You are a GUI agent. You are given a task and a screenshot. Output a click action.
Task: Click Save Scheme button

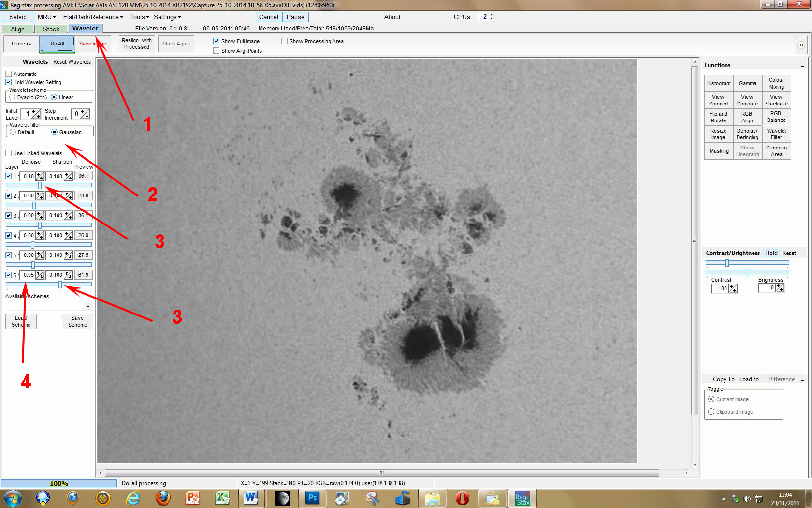tap(77, 322)
